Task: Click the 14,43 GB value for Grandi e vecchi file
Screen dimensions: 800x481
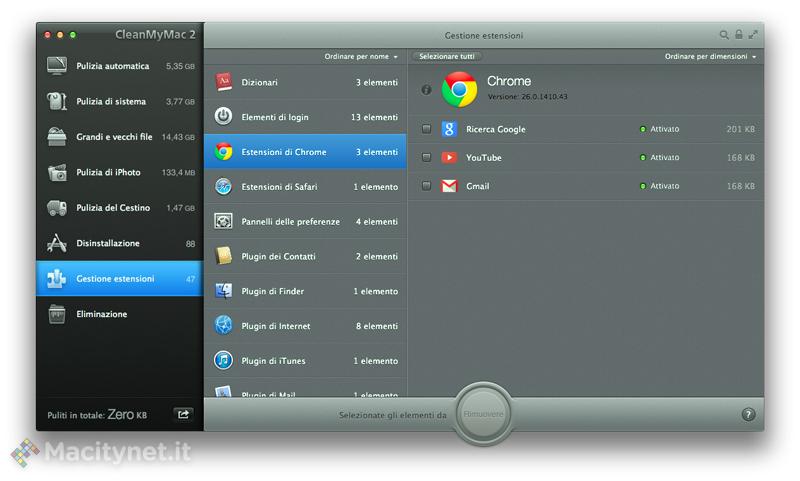Action: (x=178, y=137)
